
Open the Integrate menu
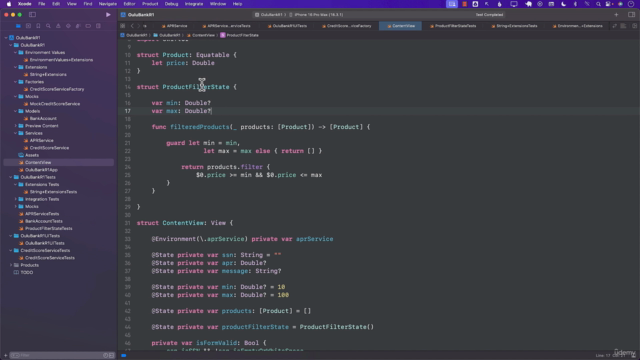click(194, 4)
